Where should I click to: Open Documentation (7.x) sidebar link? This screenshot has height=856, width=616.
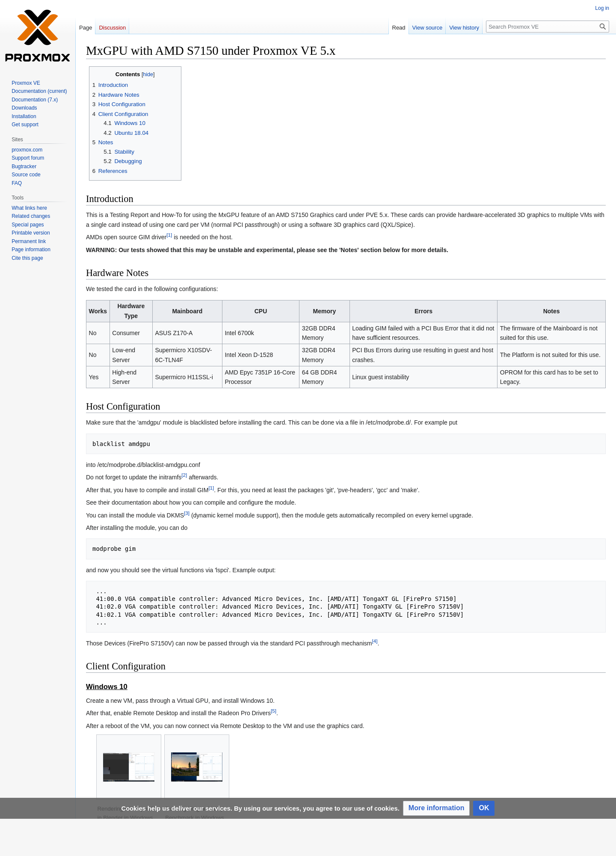(x=35, y=100)
